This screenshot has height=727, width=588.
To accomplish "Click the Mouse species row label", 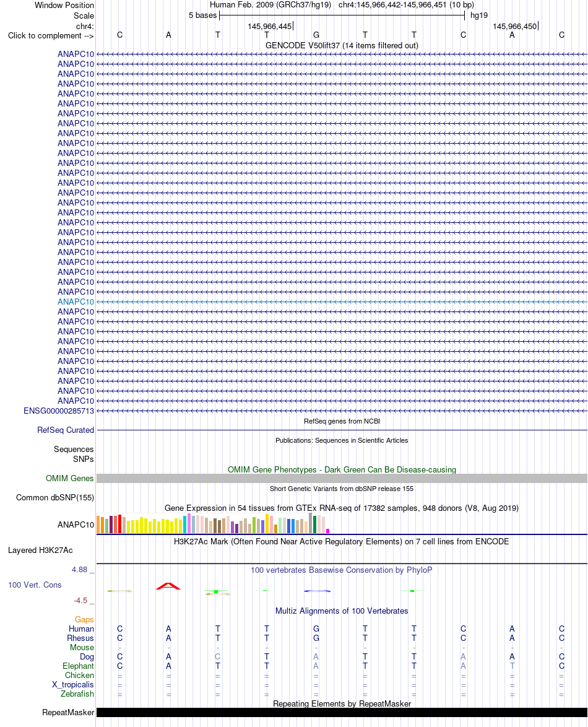I will pyautogui.click(x=82, y=648).
